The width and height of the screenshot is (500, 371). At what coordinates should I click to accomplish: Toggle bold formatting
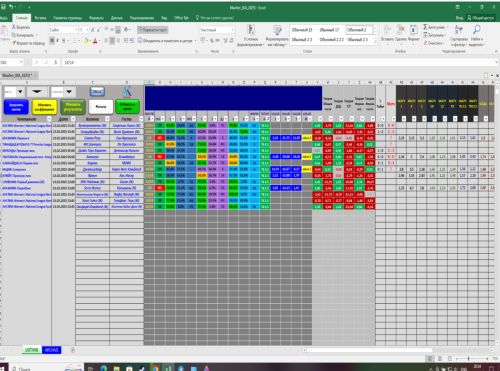pos(52,40)
